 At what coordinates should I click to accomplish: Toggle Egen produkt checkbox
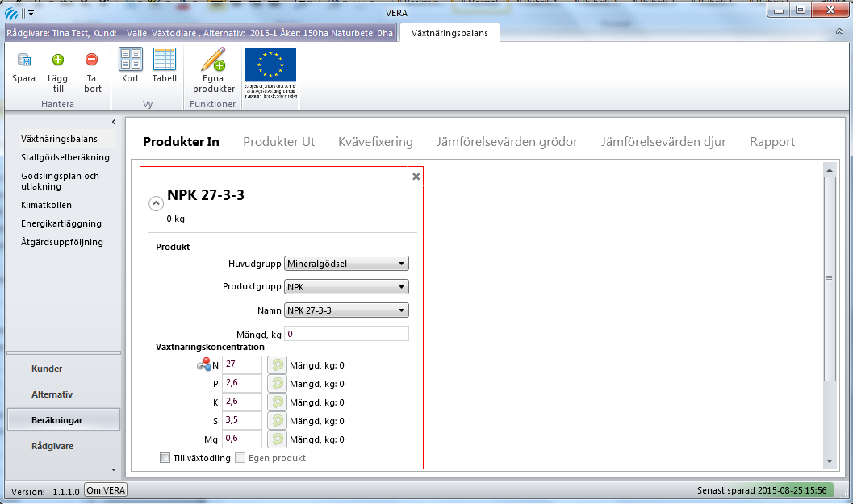tap(240, 458)
